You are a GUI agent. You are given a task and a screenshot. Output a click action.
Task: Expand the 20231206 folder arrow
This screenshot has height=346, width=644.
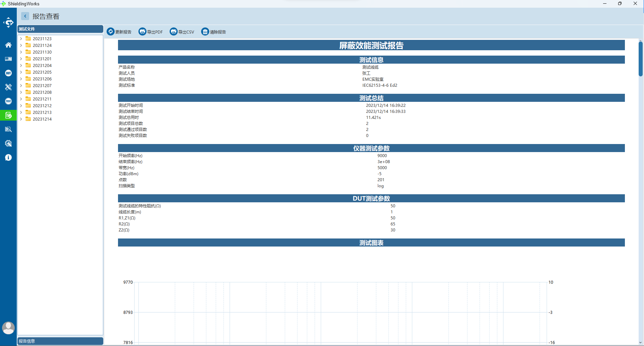tap(21, 79)
